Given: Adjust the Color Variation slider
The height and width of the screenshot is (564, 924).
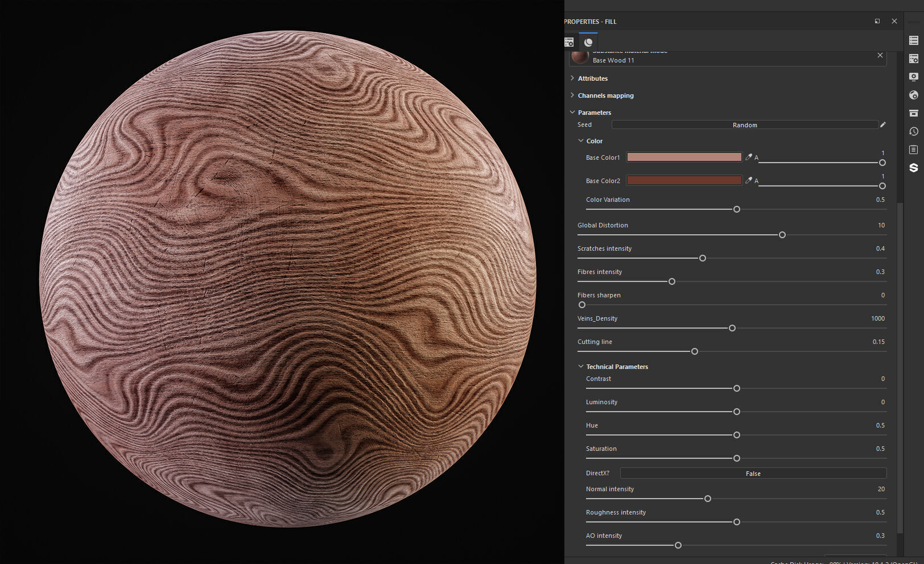Looking at the screenshot, I should [736, 209].
